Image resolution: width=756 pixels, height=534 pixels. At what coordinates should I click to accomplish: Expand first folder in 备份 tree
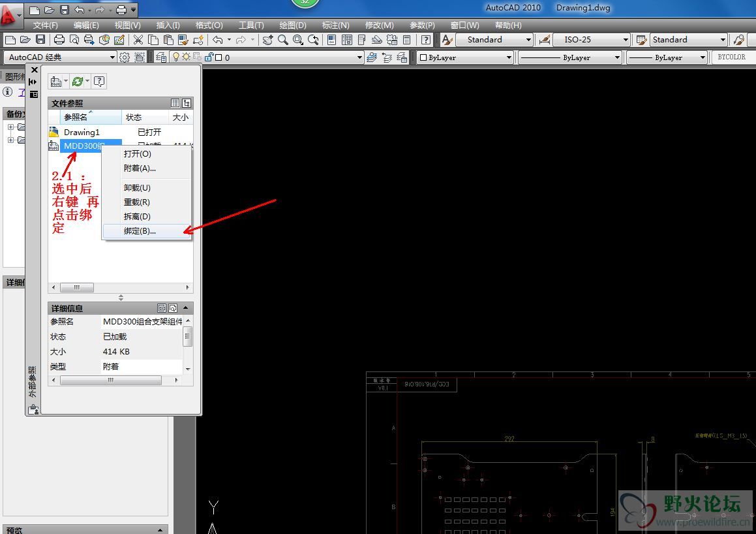point(10,127)
